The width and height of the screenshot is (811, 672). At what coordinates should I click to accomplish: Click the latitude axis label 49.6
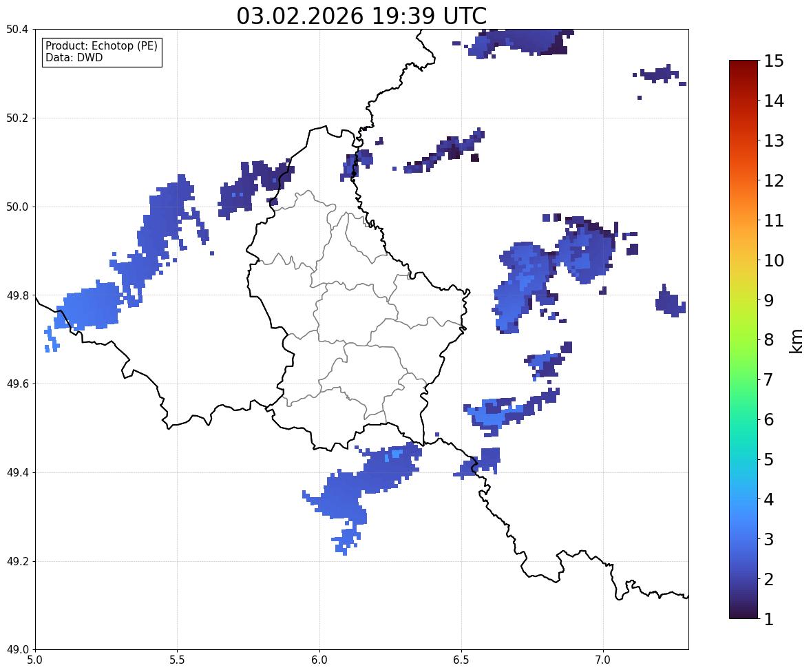coord(17,384)
